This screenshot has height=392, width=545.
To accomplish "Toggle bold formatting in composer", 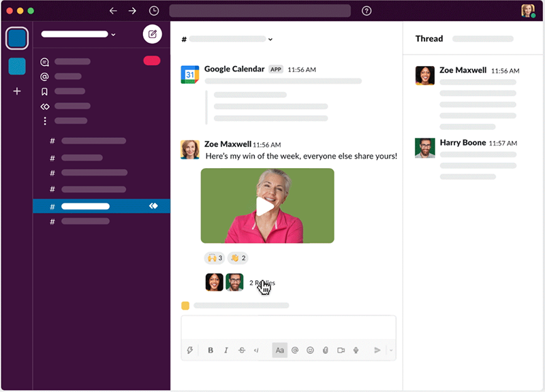I will (211, 350).
